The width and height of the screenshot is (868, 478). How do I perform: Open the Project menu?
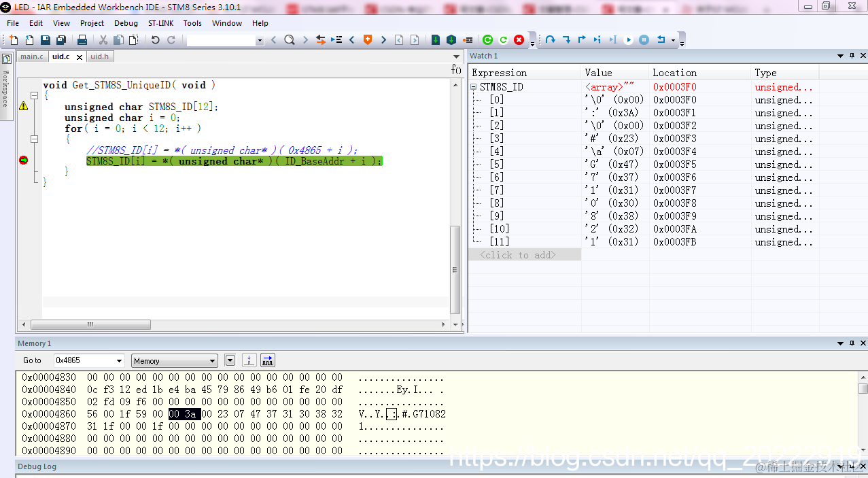(x=92, y=23)
